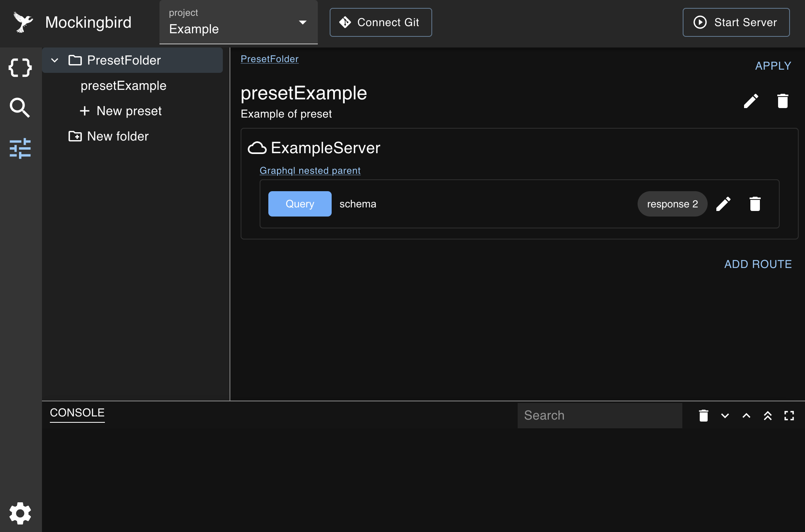Viewport: 805px width, 532px height.
Task: Switch to the CONSOLE tab
Action: point(77,412)
